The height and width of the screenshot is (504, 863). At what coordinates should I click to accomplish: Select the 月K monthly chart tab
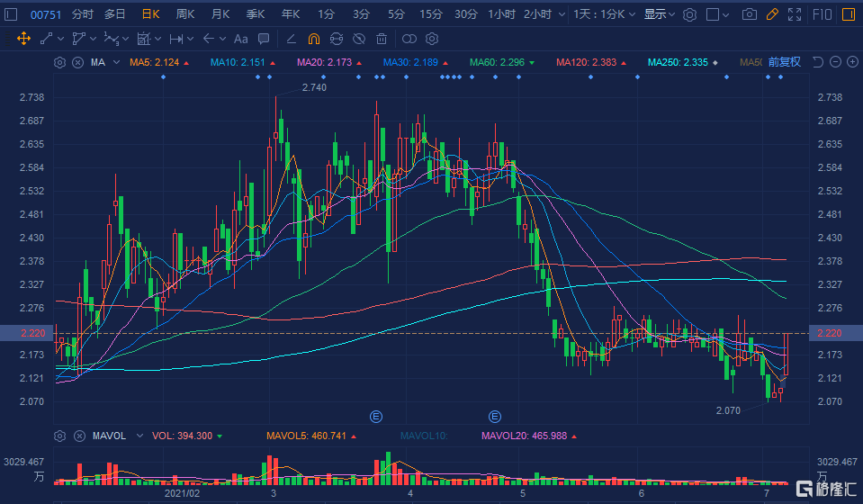[x=220, y=14]
